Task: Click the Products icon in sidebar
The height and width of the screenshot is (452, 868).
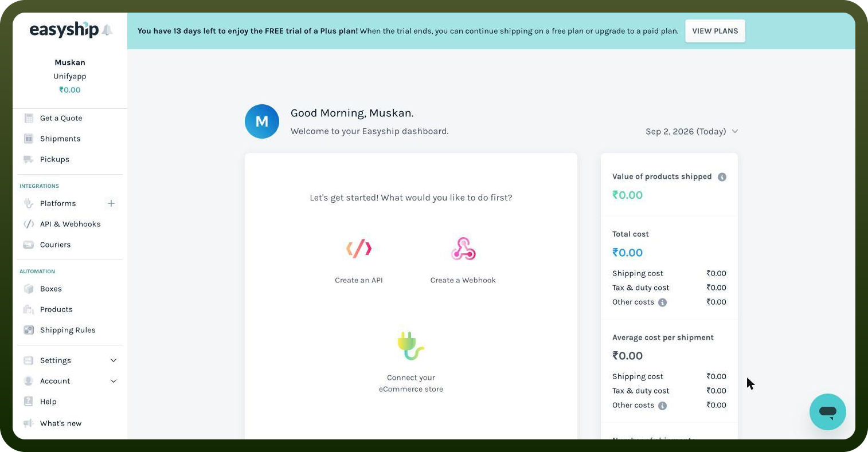Action: [x=29, y=309]
